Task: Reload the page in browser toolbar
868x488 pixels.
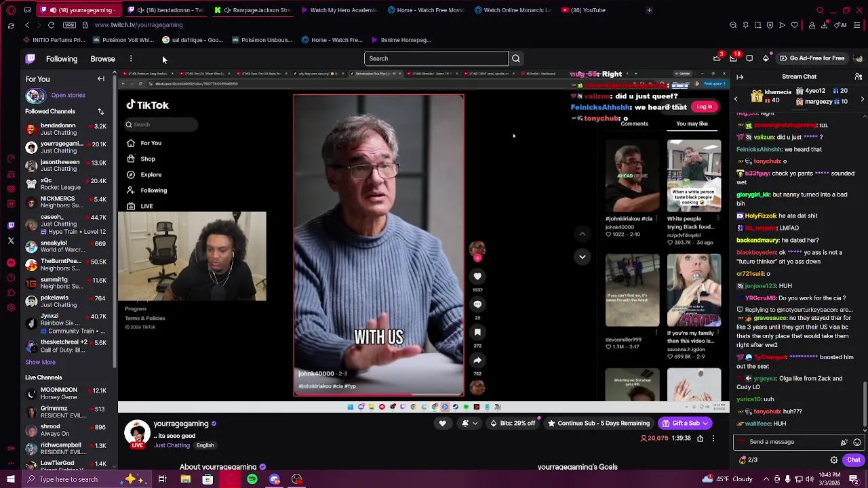Action: tap(51, 25)
